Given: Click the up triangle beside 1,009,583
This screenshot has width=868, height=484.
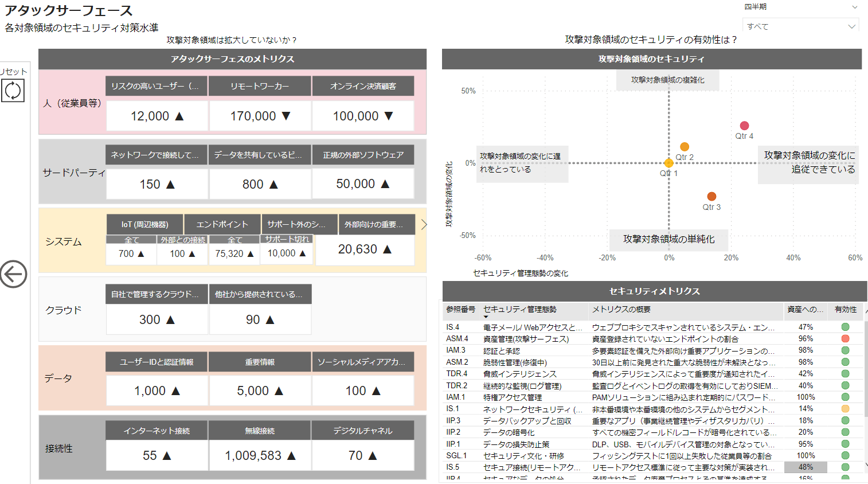Looking at the screenshot, I should (291, 455).
